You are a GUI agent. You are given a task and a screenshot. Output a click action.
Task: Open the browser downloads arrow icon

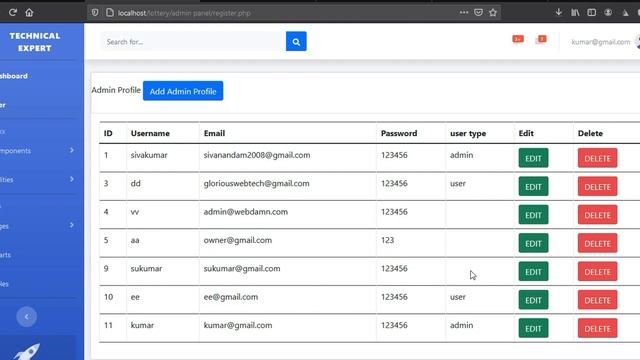tap(558, 13)
